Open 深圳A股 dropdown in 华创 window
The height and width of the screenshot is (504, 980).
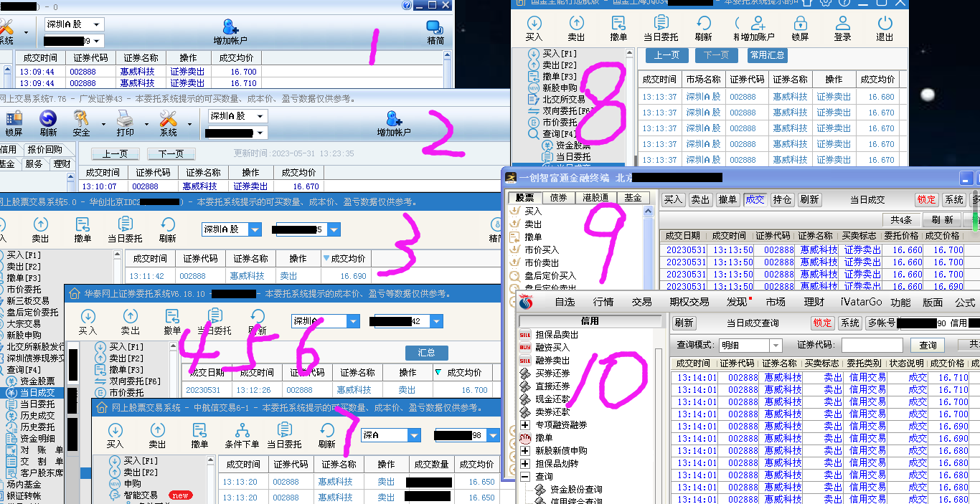coord(255,229)
